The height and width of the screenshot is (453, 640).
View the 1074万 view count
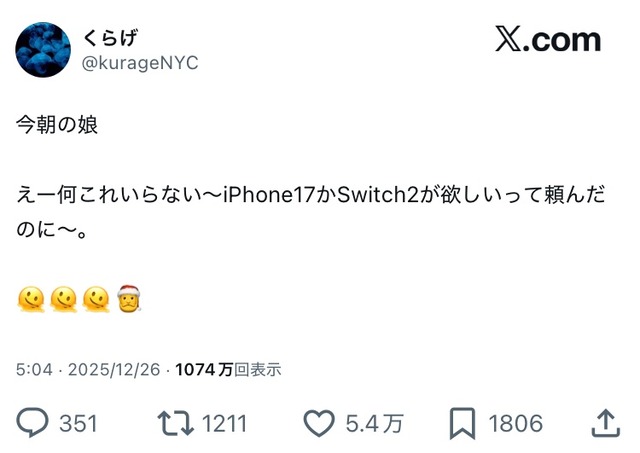coord(204,370)
